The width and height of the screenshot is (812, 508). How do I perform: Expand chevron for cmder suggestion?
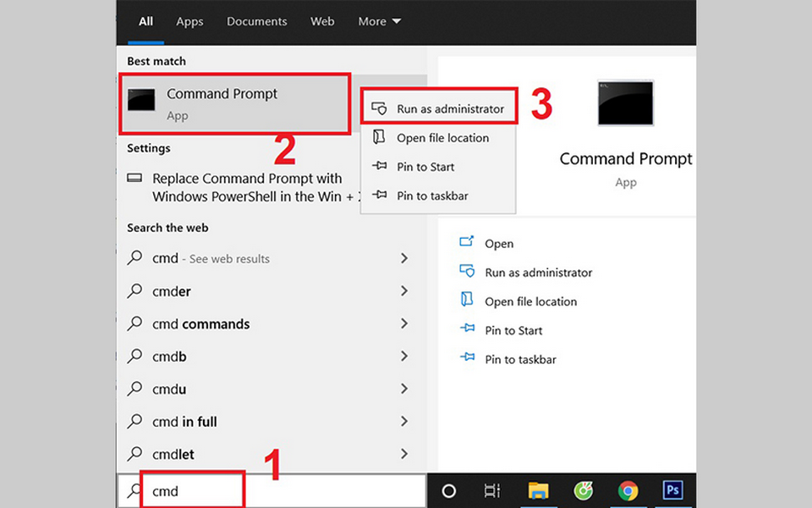click(x=404, y=290)
